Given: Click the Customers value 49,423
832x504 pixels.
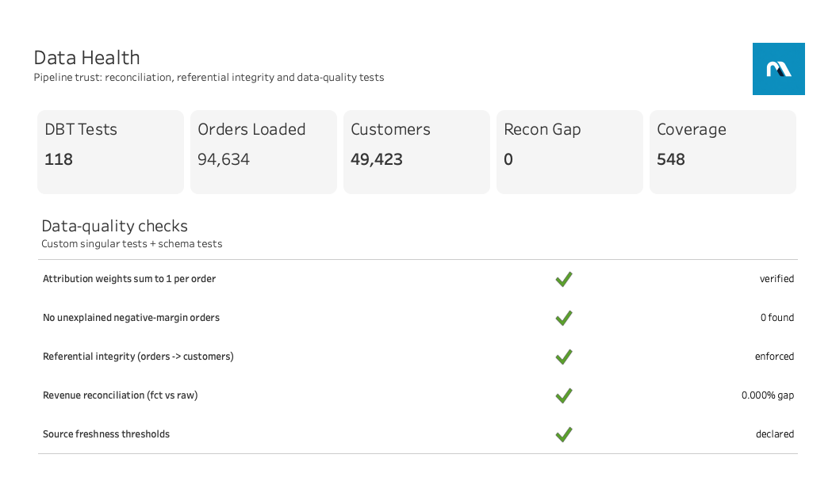Looking at the screenshot, I should 377,159.
